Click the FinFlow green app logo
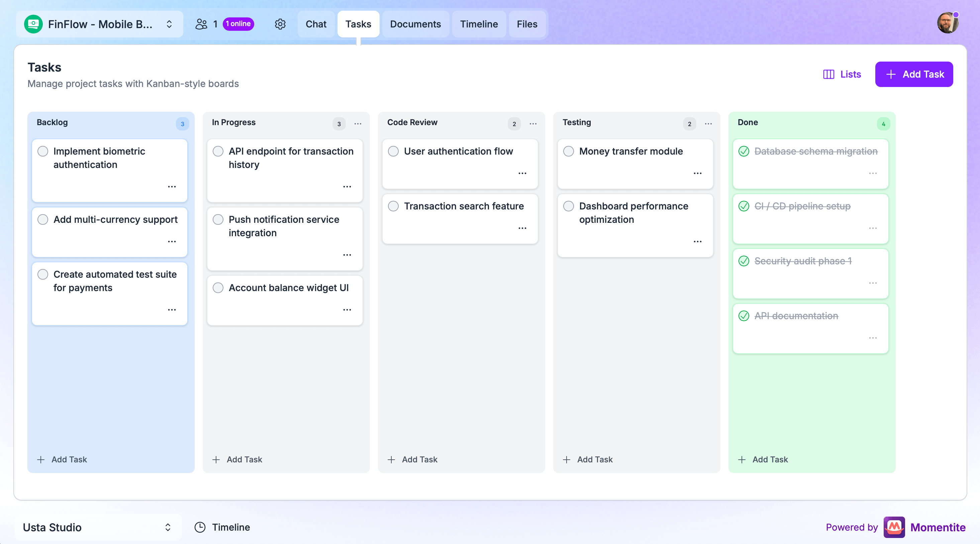Viewport: 980px width, 544px height. (33, 24)
